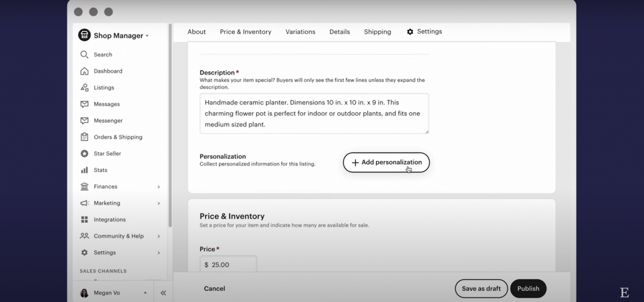
Task: Click Add personalization button
Action: click(x=386, y=163)
